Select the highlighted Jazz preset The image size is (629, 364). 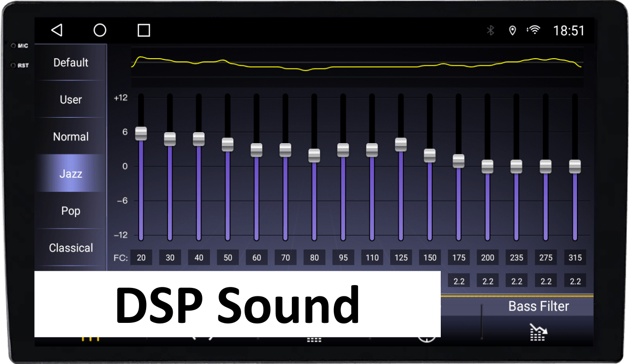(x=71, y=173)
